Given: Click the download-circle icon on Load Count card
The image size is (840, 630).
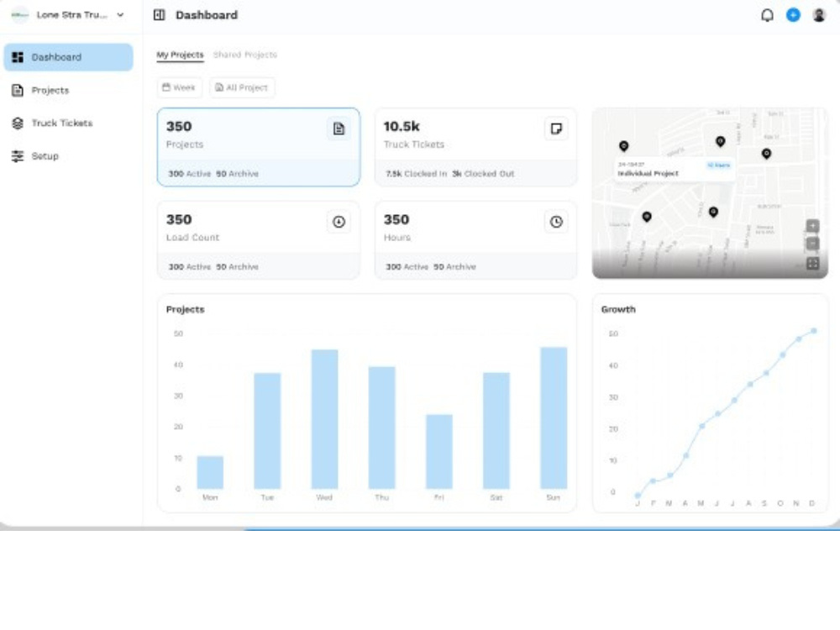Looking at the screenshot, I should tap(339, 222).
